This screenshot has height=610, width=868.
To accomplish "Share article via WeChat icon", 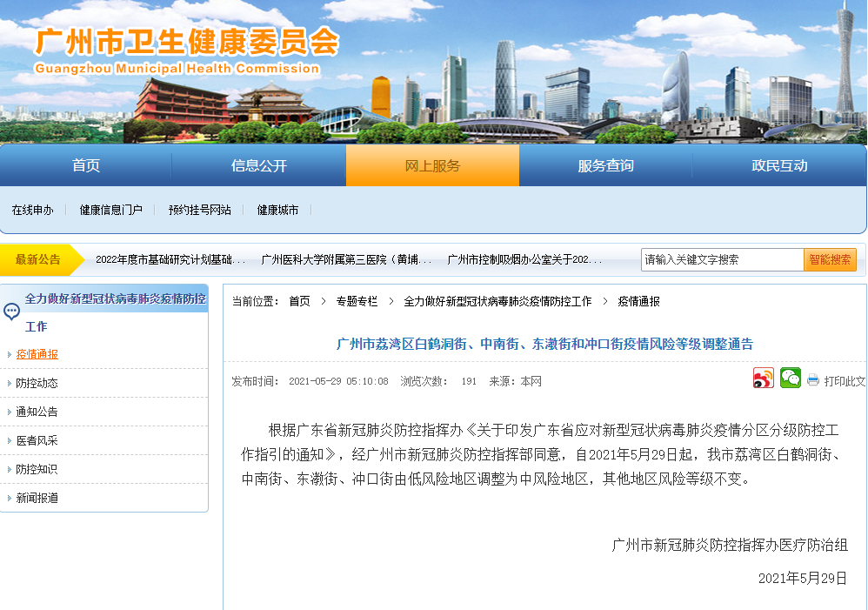I will coord(790,379).
